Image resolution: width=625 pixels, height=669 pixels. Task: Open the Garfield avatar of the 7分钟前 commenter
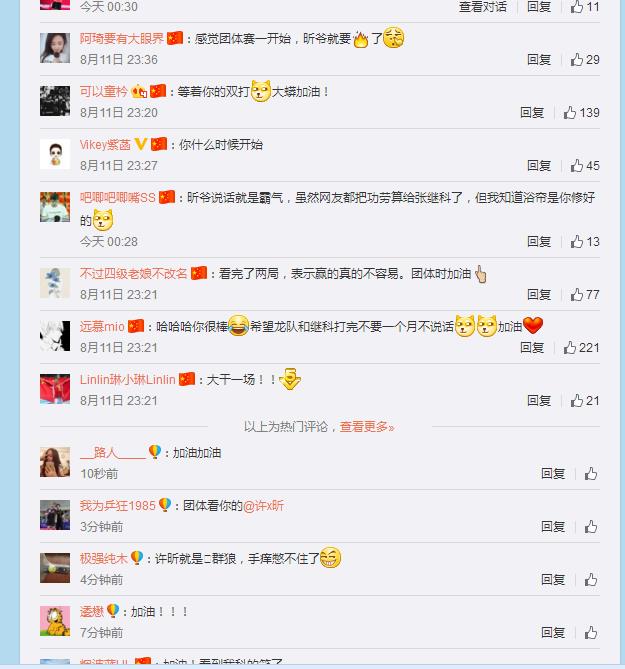[x=55, y=621]
